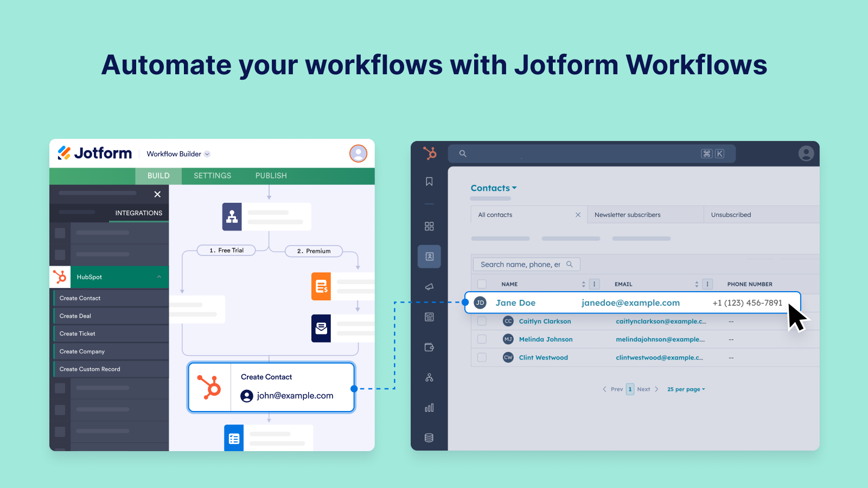Select the checkbox next to Caitlyn Clarkson
This screenshot has height=488, width=868.
482,321
